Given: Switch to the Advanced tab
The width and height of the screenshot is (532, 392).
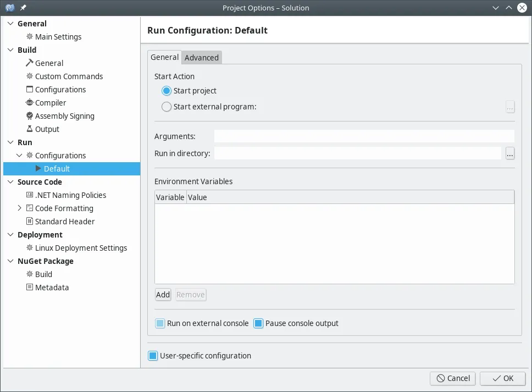Looking at the screenshot, I should [x=202, y=58].
